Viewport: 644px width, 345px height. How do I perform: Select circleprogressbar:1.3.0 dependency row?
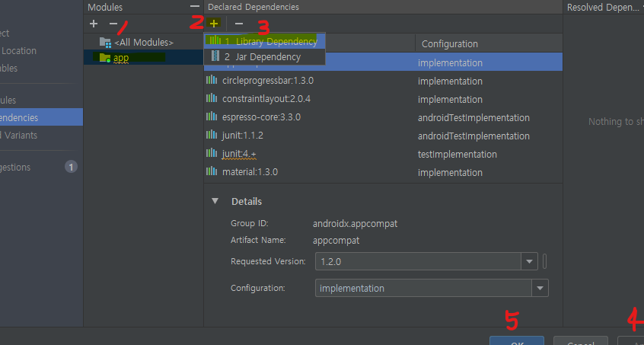[383, 81]
